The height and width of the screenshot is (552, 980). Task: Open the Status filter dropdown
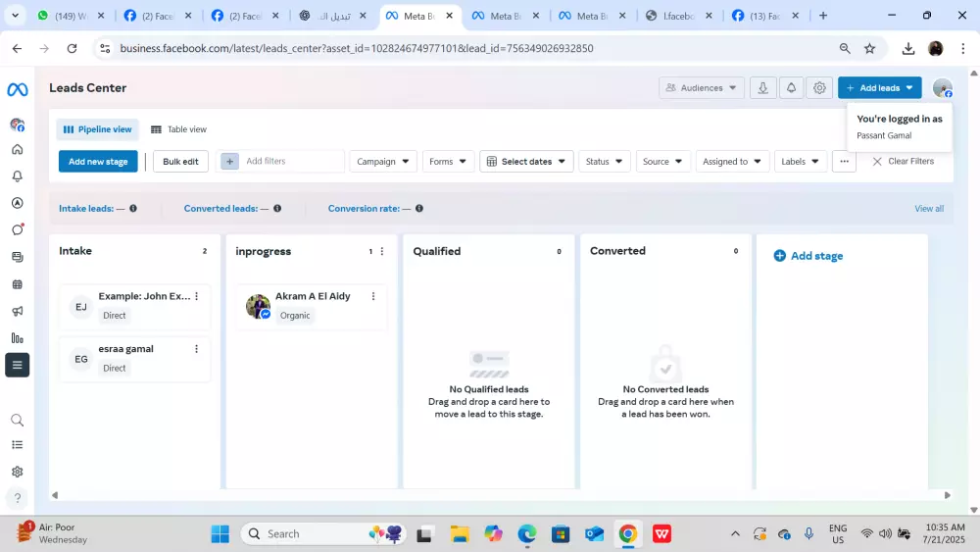604,162
